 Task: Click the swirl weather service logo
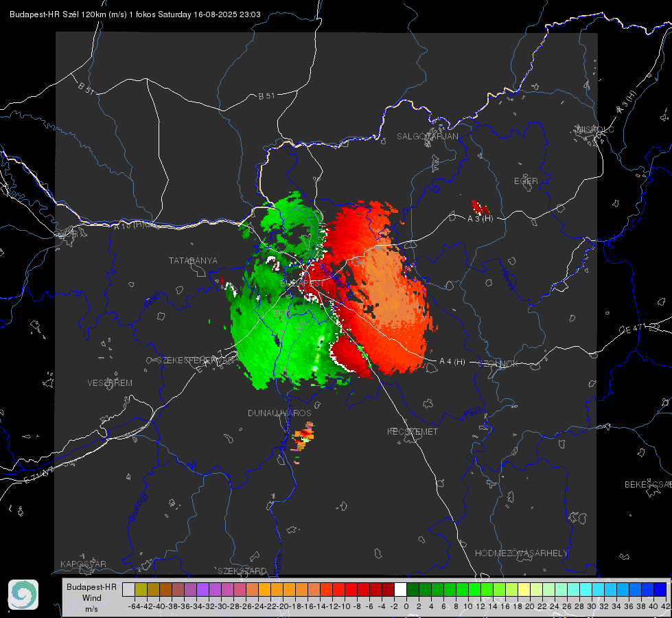tap(23, 595)
